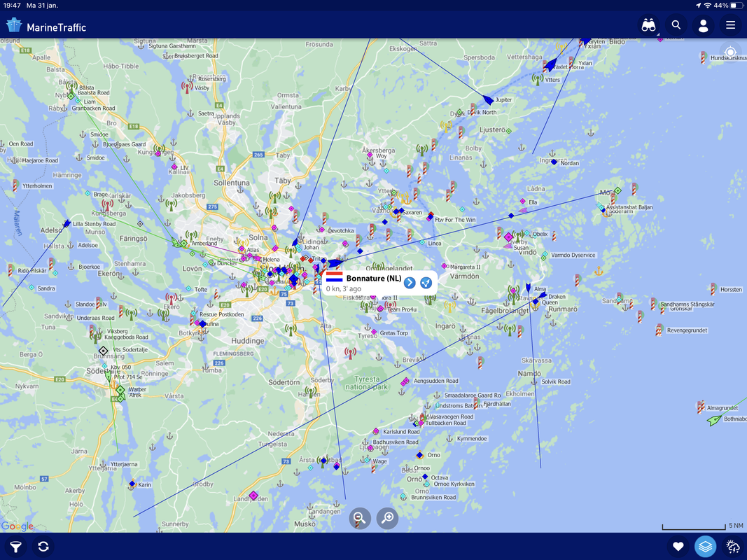Select the Sandra vessel marker
The image size is (747, 560).
click(32, 288)
